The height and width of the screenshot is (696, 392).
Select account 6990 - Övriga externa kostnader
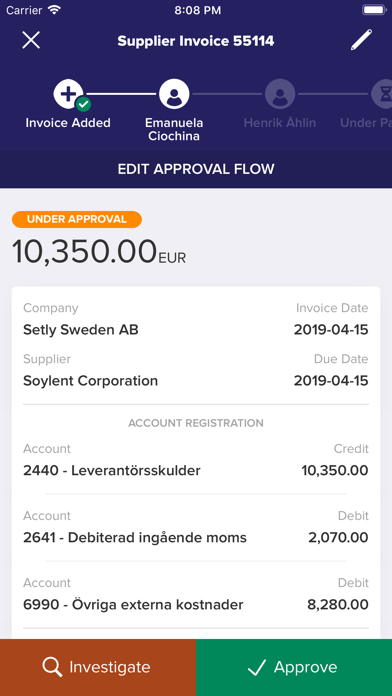tap(196, 594)
